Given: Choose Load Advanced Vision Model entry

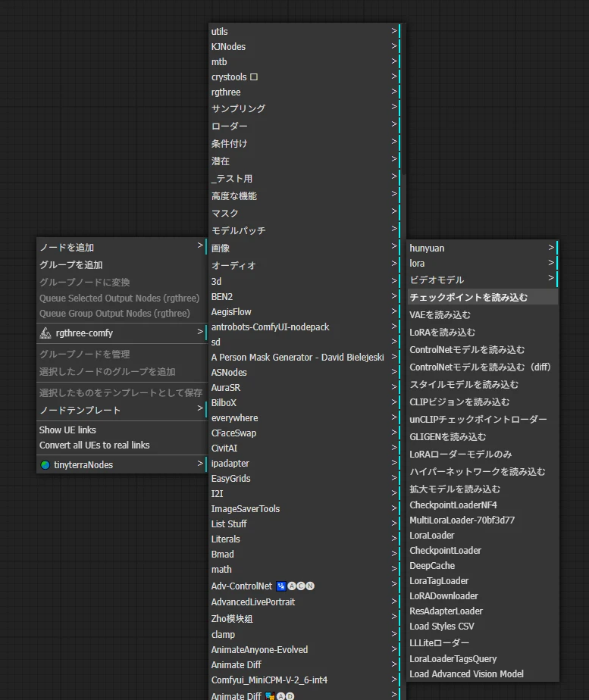Looking at the screenshot, I should click(x=466, y=674).
